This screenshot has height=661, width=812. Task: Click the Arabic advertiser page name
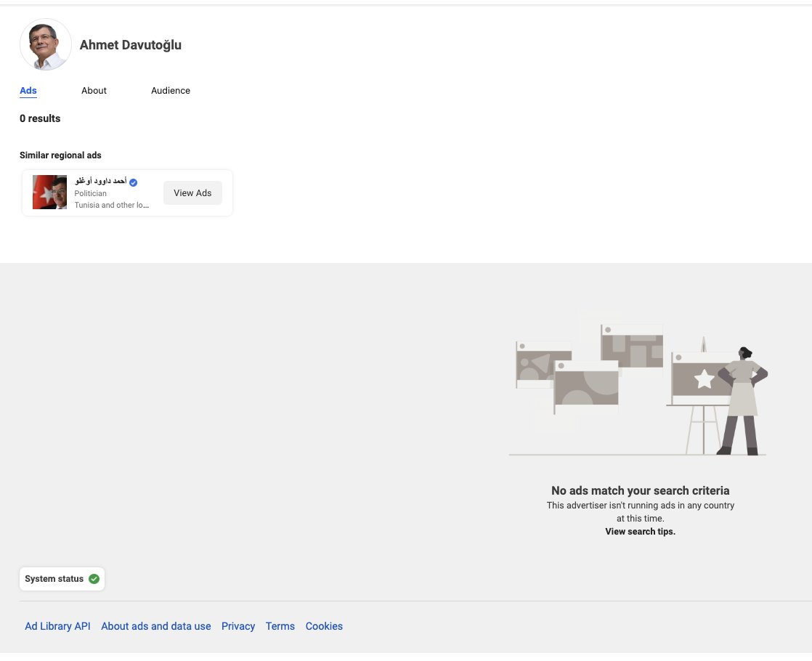click(100, 182)
